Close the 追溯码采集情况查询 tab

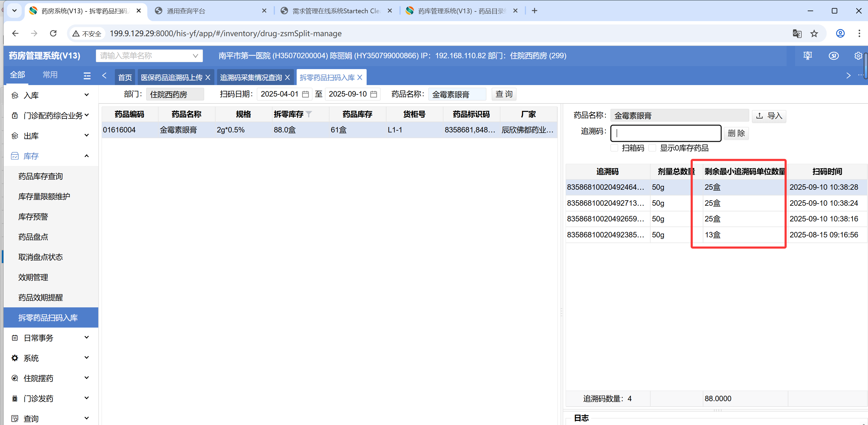click(287, 78)
